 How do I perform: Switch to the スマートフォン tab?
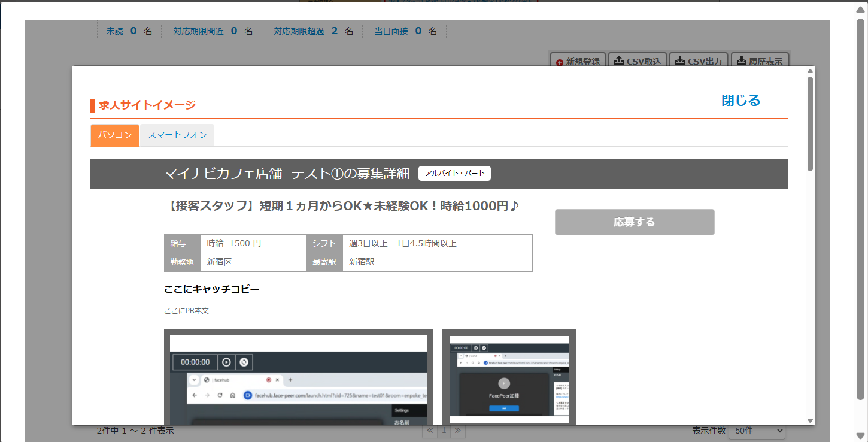(x=177, y=135)
